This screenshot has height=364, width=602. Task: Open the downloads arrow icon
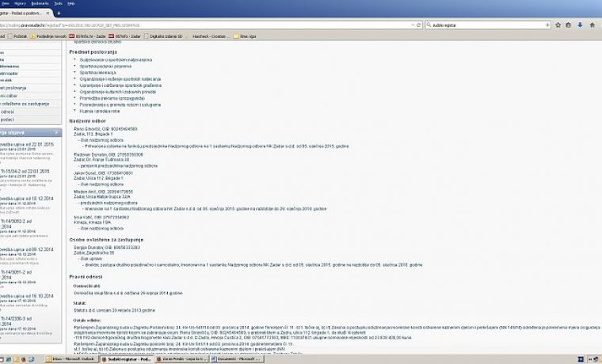[x=580, y=25]
